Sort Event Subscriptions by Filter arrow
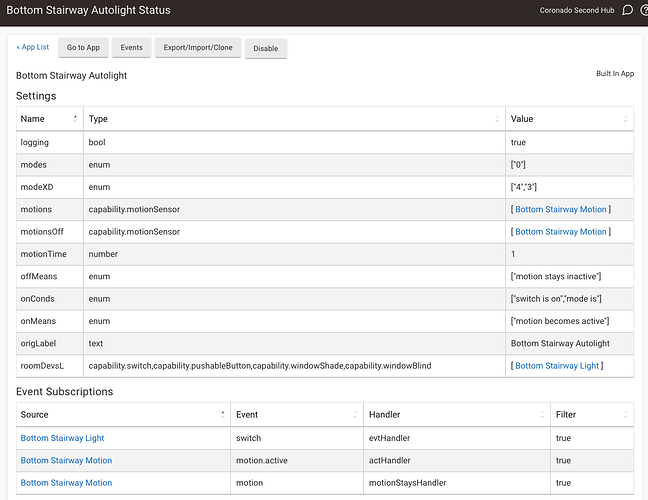Image resolution: width=648 pixels, height=500 pixels. pyautogui.click(x=627, y=414)
